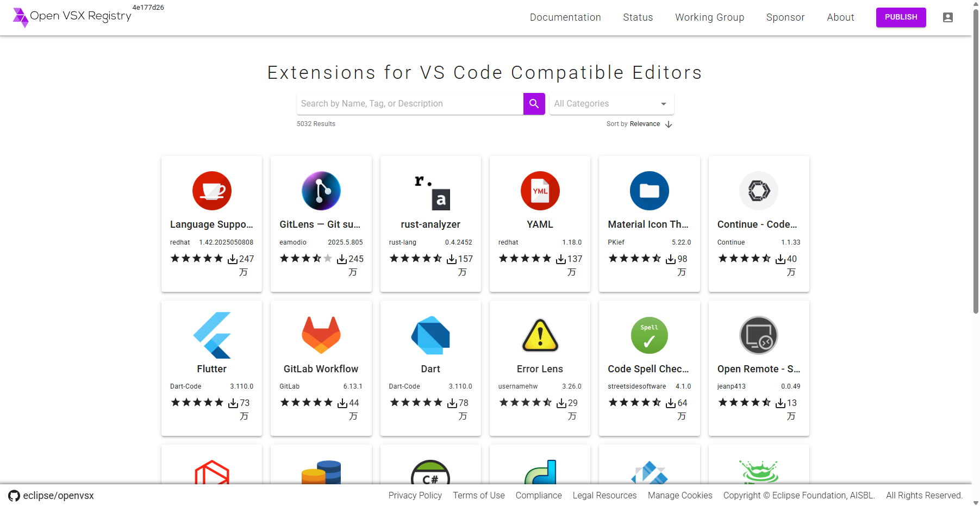Open the Error Lens extension title
The height and width of the screenshot is (506, 980).
[540, 369]
